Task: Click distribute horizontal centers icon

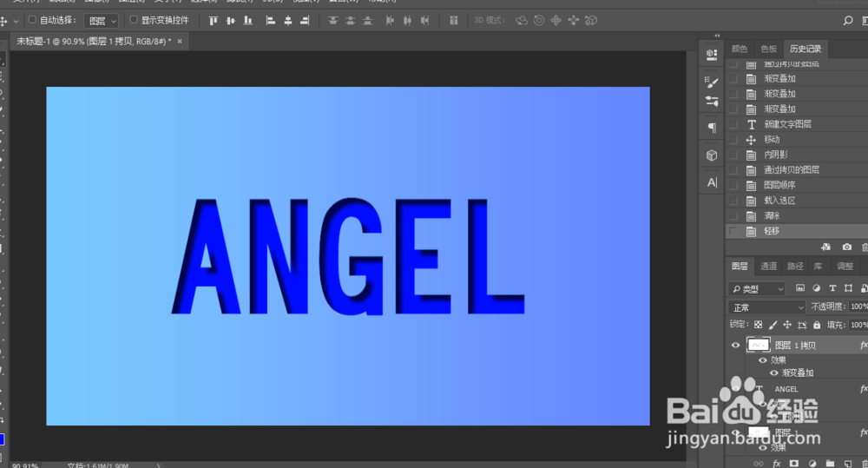Action: pyautogui.click(x=407, y=21)
